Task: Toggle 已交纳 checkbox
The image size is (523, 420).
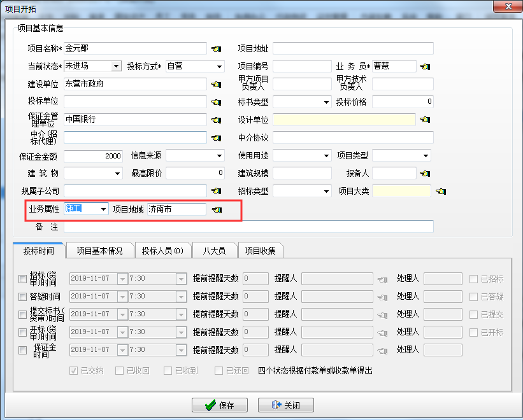Action: (x=73, y=370)
